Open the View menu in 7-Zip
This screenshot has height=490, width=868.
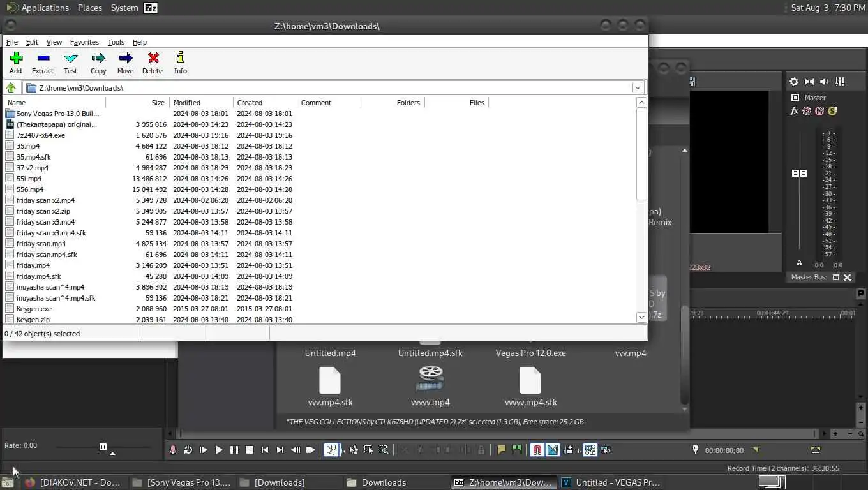click(54, 42)
